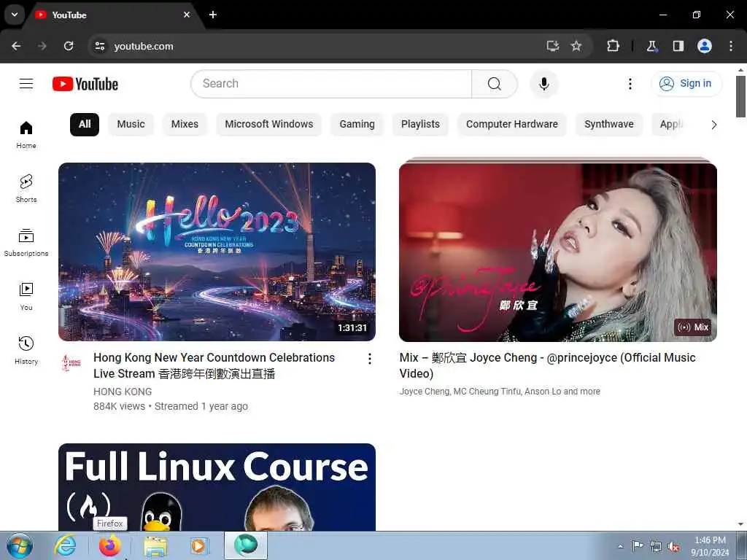Open the Hong Kong New Year Countdown title
The image size is (747, 560).
coord(214,365)
